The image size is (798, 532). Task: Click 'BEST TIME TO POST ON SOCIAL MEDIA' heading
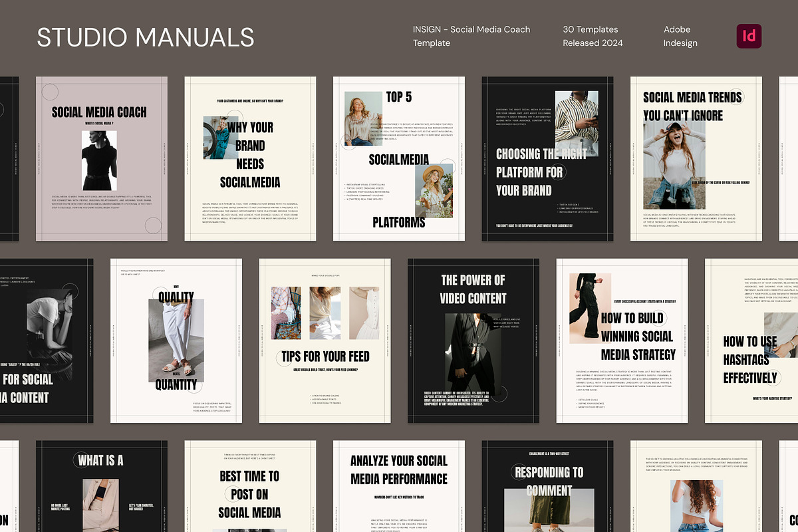pos(249,494)
